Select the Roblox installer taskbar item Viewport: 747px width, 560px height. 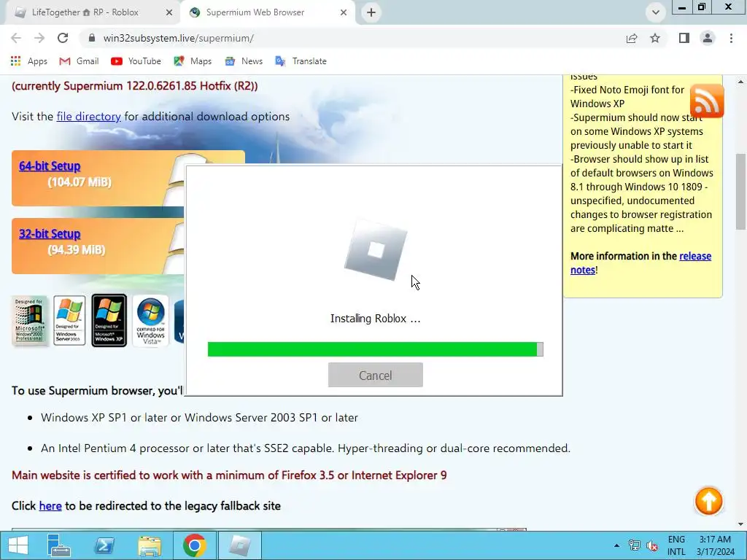[x=239, y=545]
